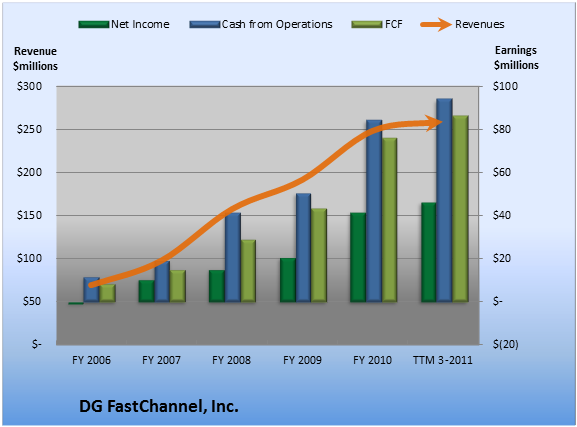
Task: Select TTM 3-2011 Cash from Operations bar
Action: click(444, 201)
